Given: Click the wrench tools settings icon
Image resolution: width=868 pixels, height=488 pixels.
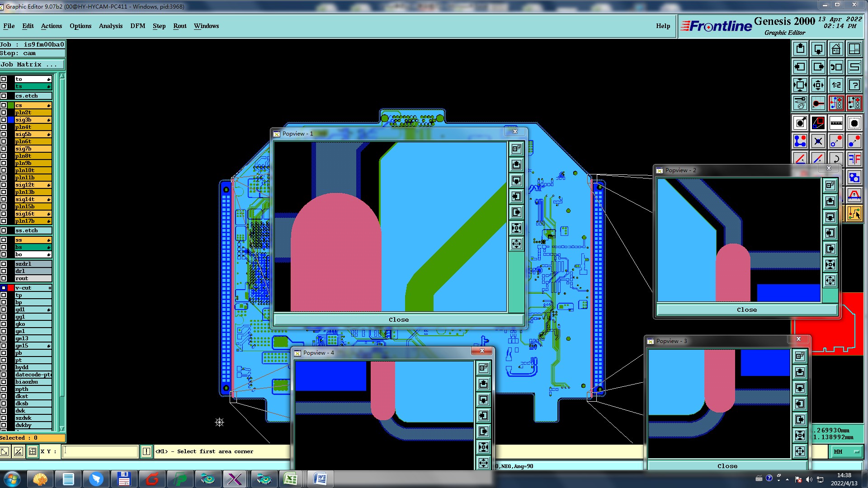Looking at the screenshot, I should coord(800,103).
